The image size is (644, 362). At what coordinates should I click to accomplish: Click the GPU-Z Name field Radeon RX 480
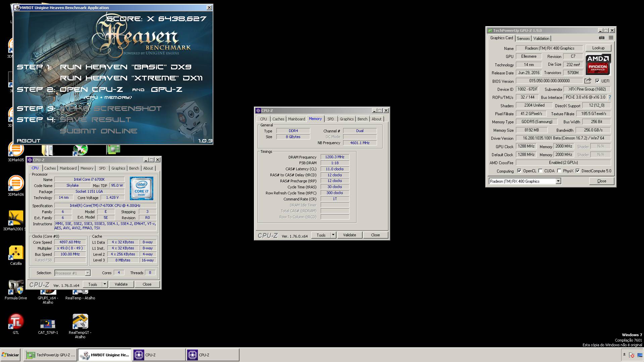[x=549, y=48]
